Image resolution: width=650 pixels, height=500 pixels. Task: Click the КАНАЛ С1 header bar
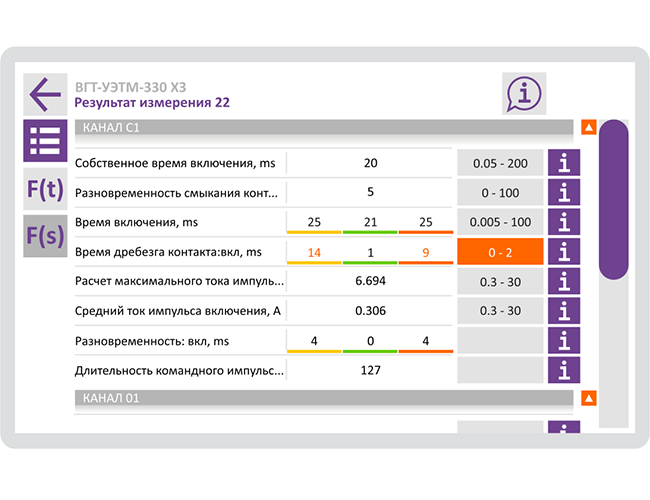pyautogui.click(x=324, y=127)
